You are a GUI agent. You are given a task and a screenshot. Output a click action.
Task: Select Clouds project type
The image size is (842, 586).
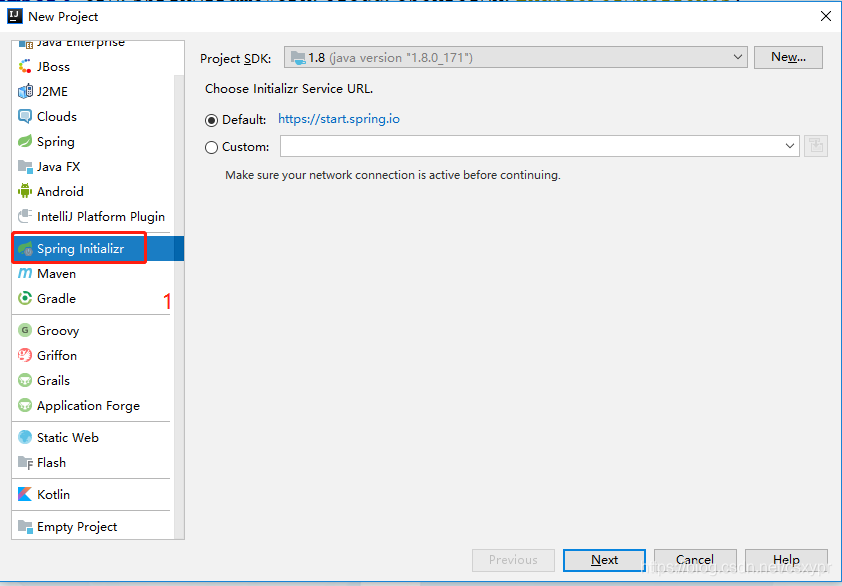click(x=93, y=117)
